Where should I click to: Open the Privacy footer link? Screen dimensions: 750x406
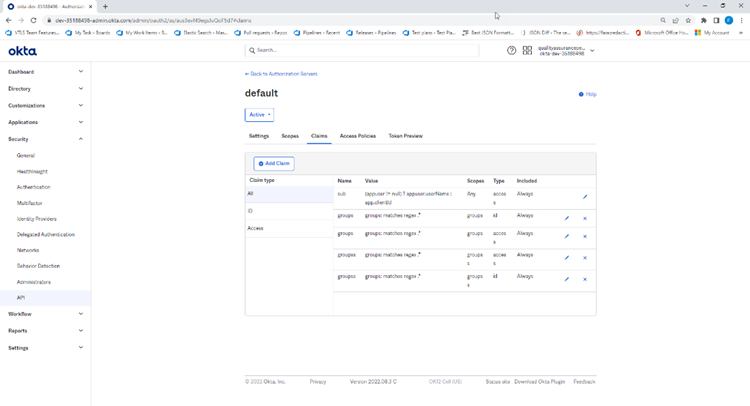[318, 382]
